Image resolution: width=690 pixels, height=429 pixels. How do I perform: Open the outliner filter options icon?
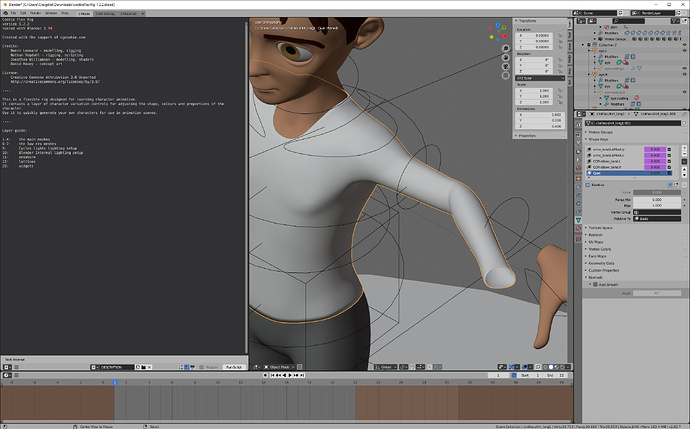[x=675, y=21]
